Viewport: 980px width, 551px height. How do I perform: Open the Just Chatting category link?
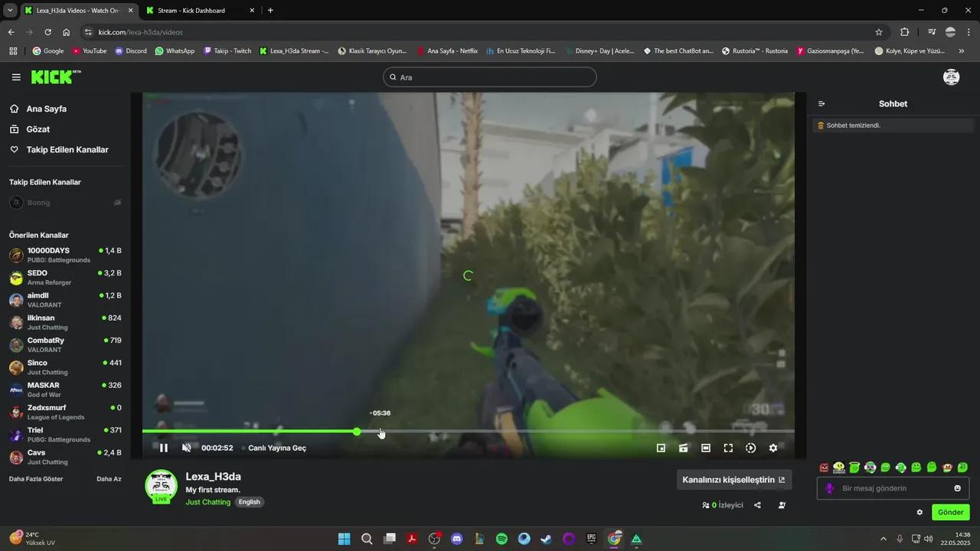pyautogui.click(x=207, y=502)
